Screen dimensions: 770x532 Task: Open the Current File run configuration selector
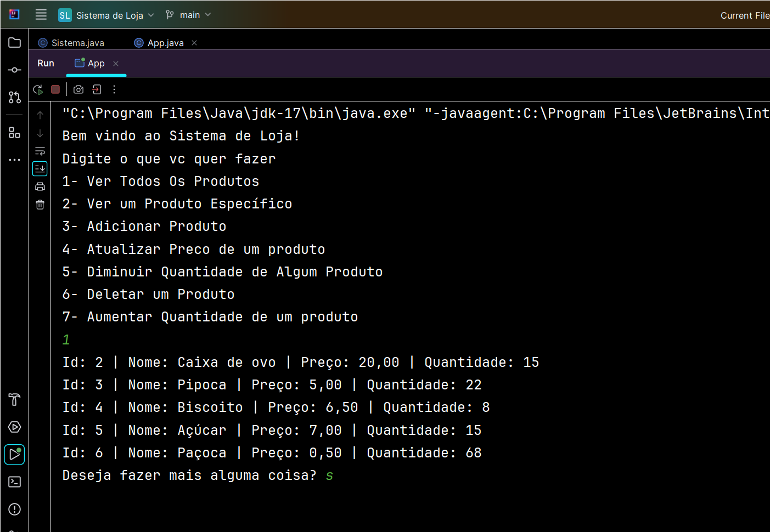pyautogui.click(x=745, y=15)
